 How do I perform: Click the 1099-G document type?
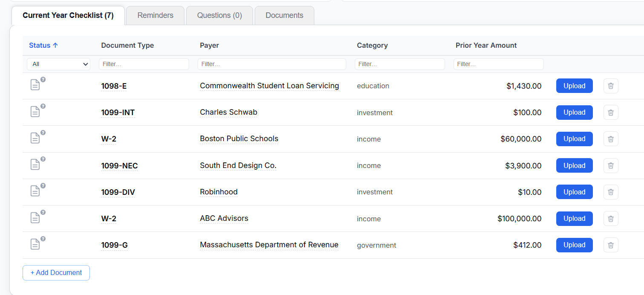tap(114, 245)
